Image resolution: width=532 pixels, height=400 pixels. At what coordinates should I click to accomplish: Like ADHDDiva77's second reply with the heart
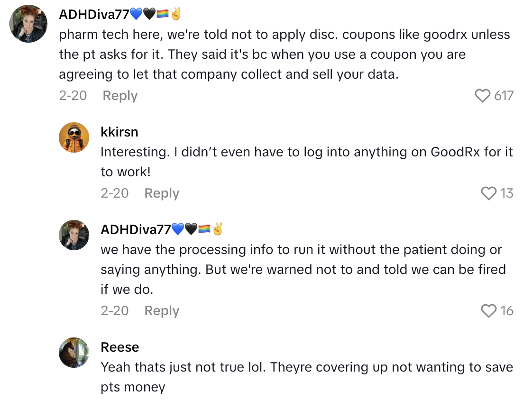point(488,310)
